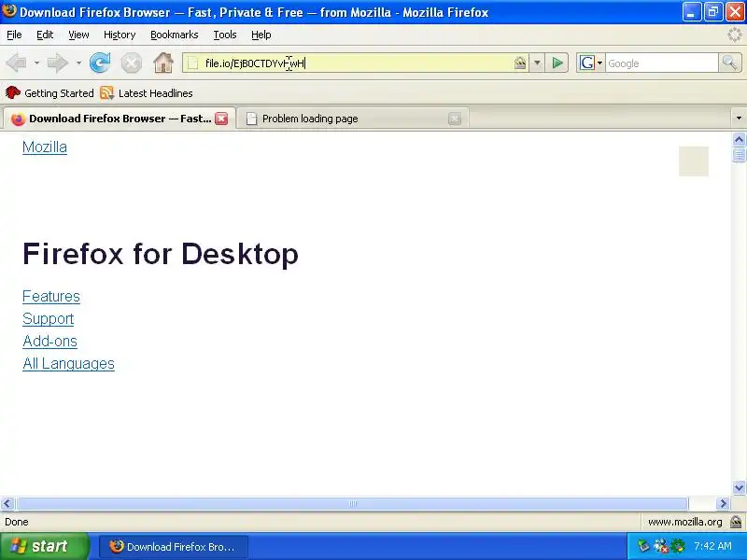Open the View menu

point(78,35)
